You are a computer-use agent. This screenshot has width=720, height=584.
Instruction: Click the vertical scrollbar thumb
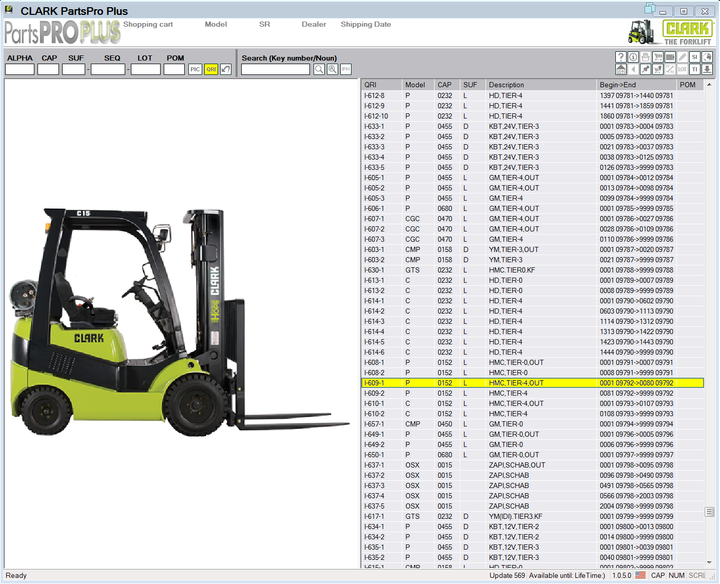point(709,511)
